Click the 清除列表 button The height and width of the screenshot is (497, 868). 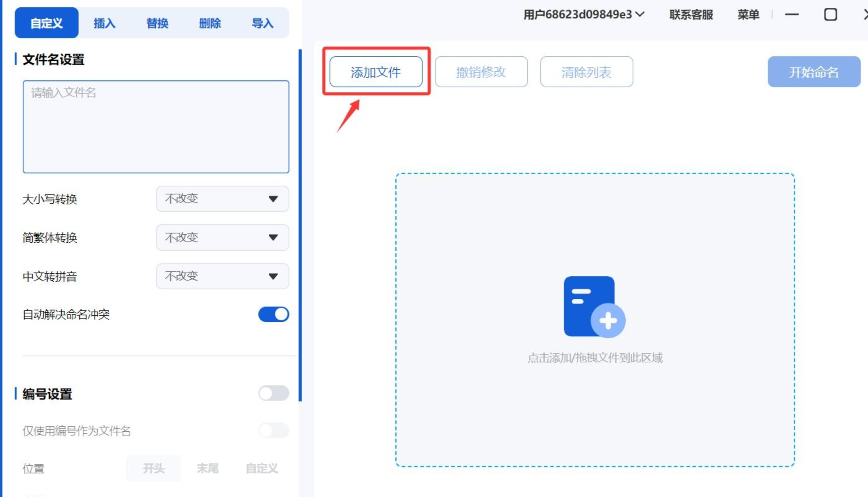tap(586, 72)
